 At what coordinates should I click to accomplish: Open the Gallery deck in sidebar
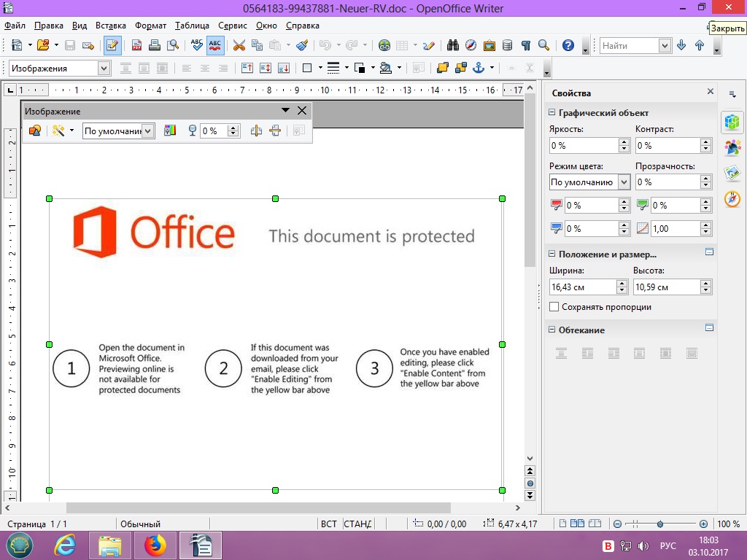coord(732,173)
